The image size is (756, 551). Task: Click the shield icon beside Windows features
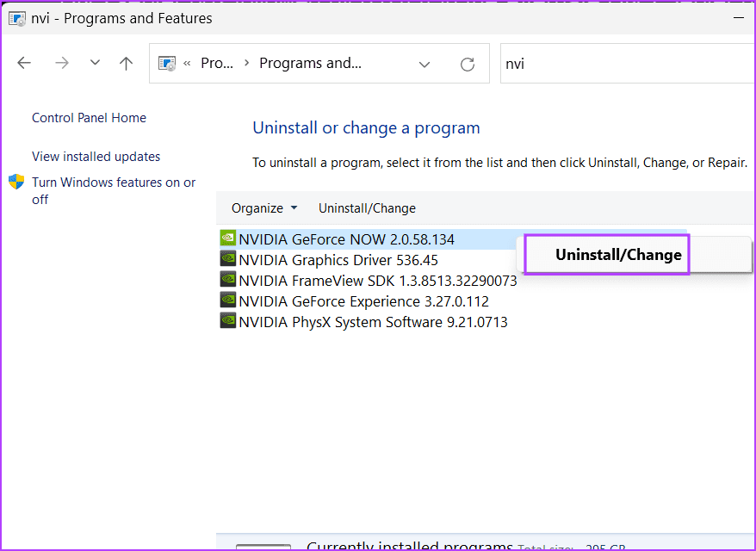pos(16,182)
